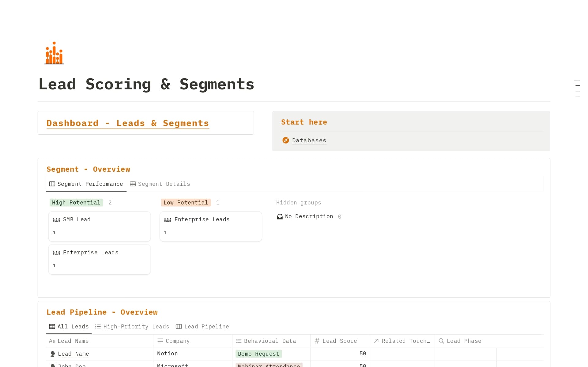Expand the No Description hidden group
This screenshot has height=367, width=588.
coord(309,217)
